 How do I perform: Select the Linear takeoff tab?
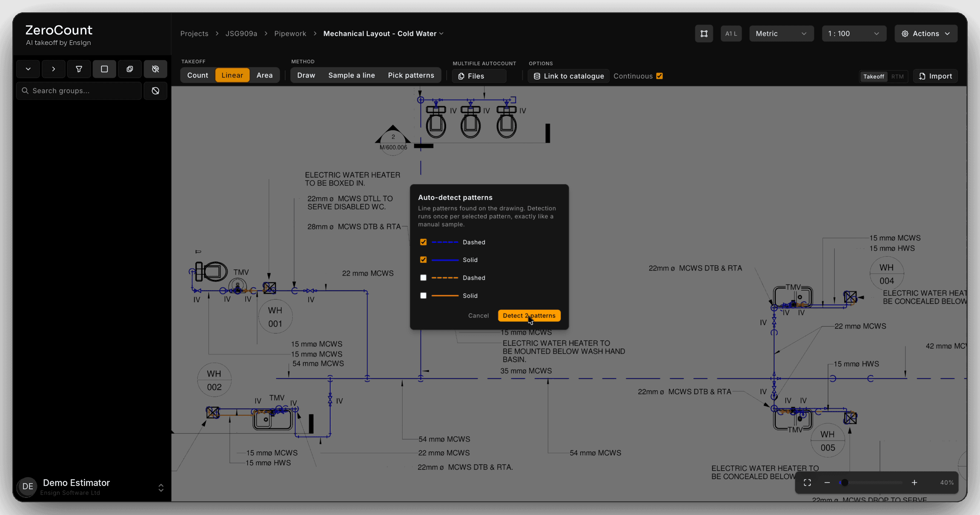[232, 75]
